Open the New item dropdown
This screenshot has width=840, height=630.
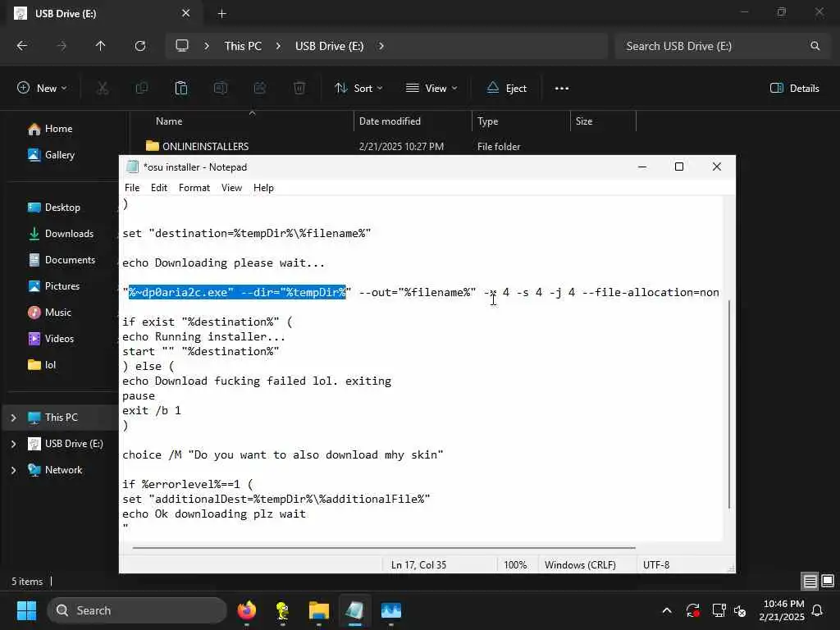(x=43, y=89)
